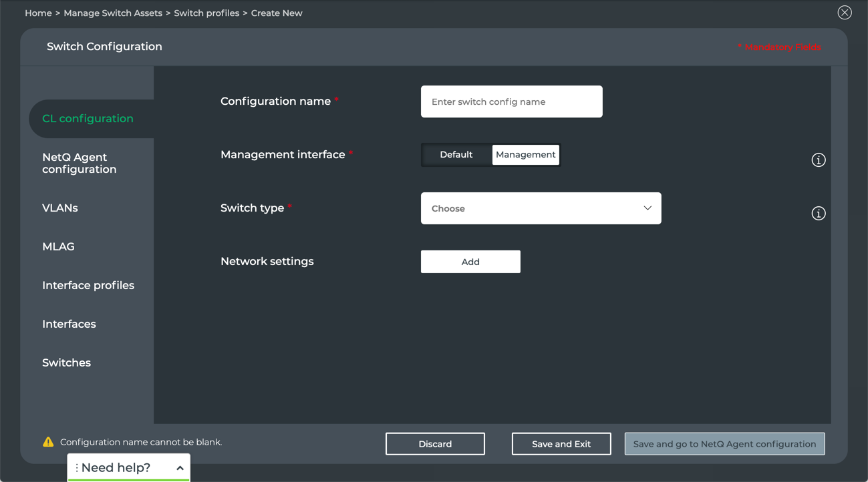The width and height of the screenshot is (868, 482).
Task: Open Interface profiles section
Action: 88,286
